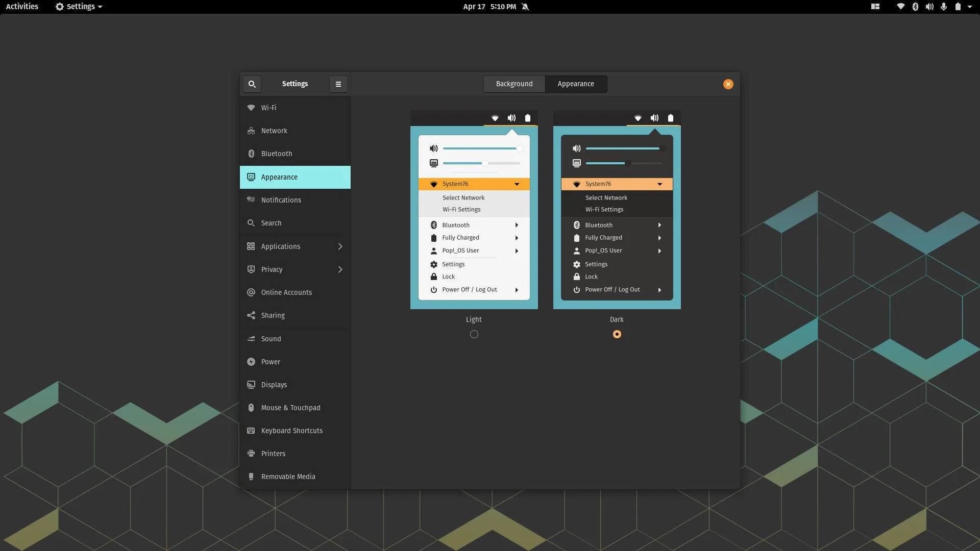Image resolution: width=980 pixels, height=551 pixels.
Task: Click the Dark theme preview thumbnail
Action: (617, 210)
